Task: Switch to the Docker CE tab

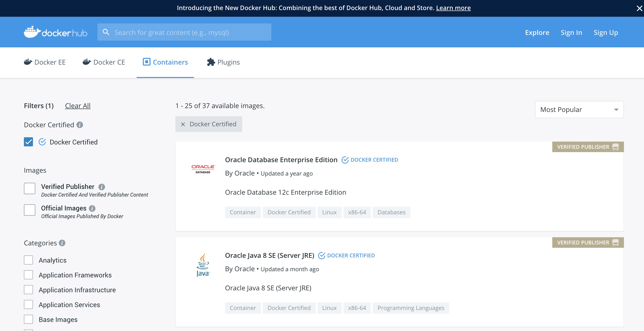Action: pos(104,62)
